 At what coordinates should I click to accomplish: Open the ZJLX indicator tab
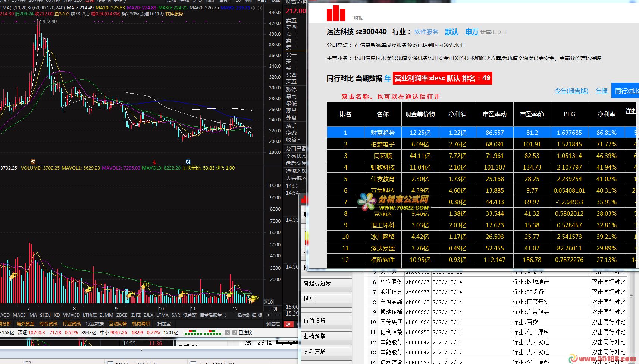pos(148,315)
